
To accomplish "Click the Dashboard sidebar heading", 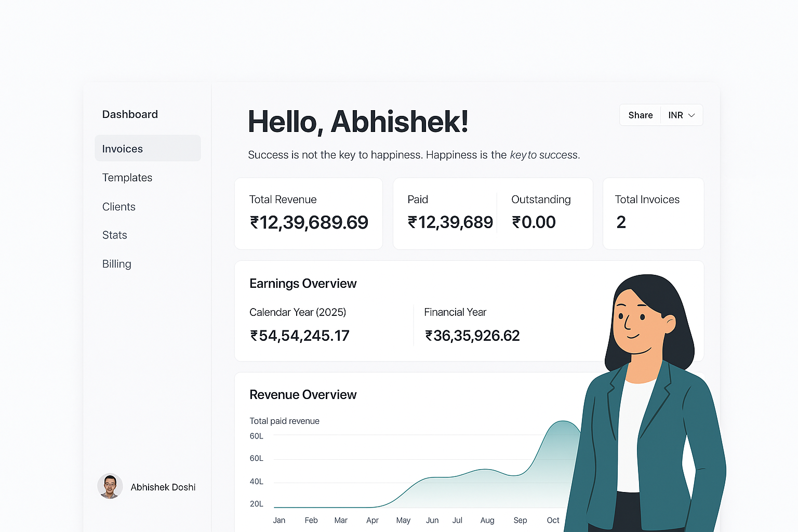I will [x=130, y=114].
